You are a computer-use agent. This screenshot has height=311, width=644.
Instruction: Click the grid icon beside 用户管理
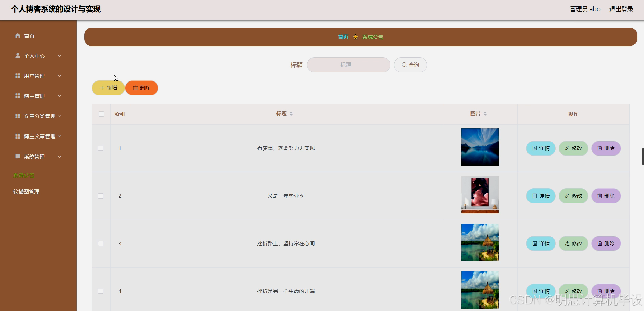(18, 76)
